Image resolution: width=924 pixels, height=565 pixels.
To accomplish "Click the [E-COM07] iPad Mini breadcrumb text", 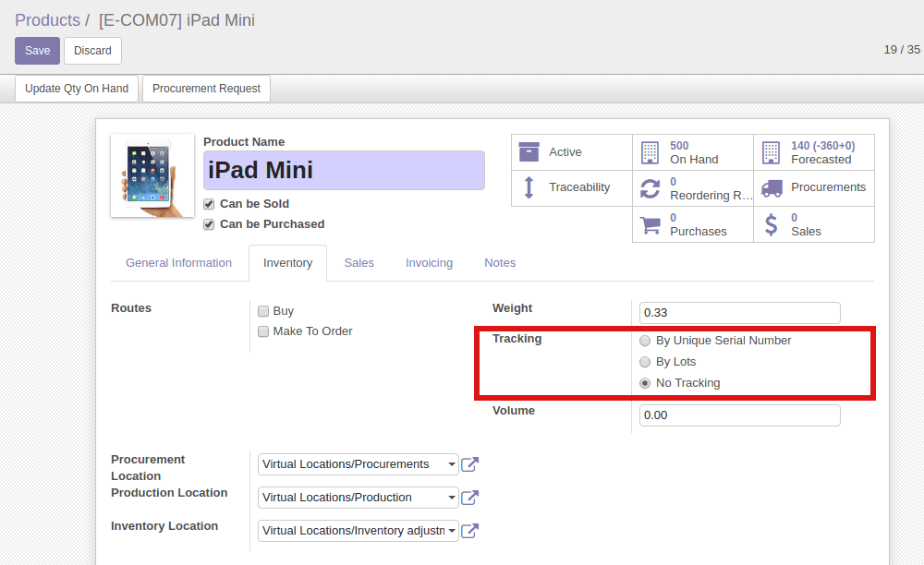I will [176, 20].
